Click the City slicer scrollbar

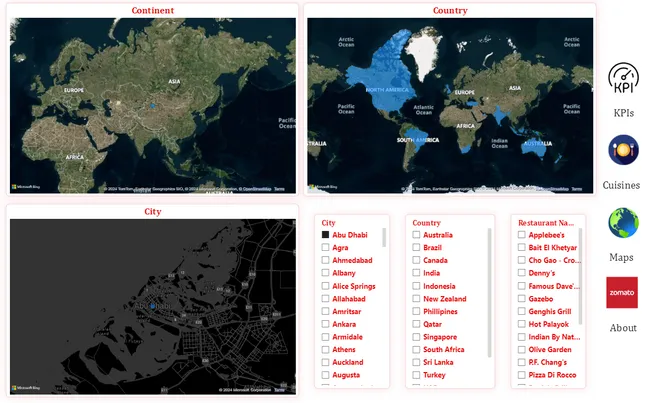tap(383, 250)
